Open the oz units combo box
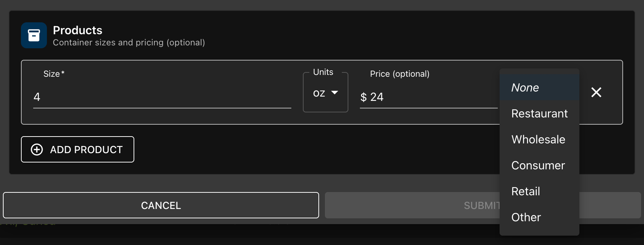The height and width of the screenshot is (245, 644). point(326,93)
